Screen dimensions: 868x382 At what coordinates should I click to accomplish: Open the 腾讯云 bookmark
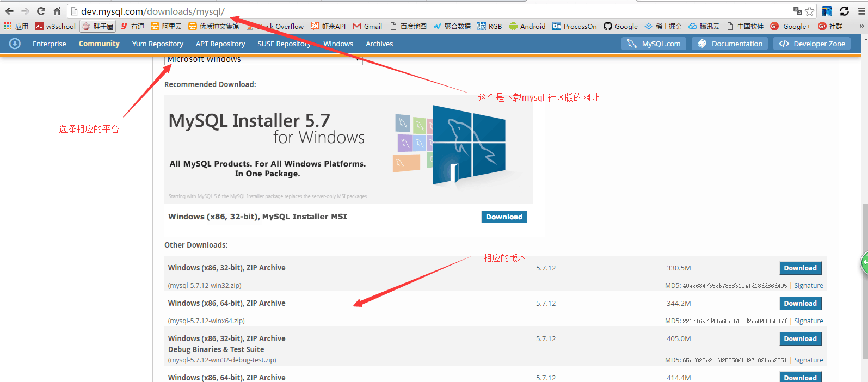coord(704,26)
